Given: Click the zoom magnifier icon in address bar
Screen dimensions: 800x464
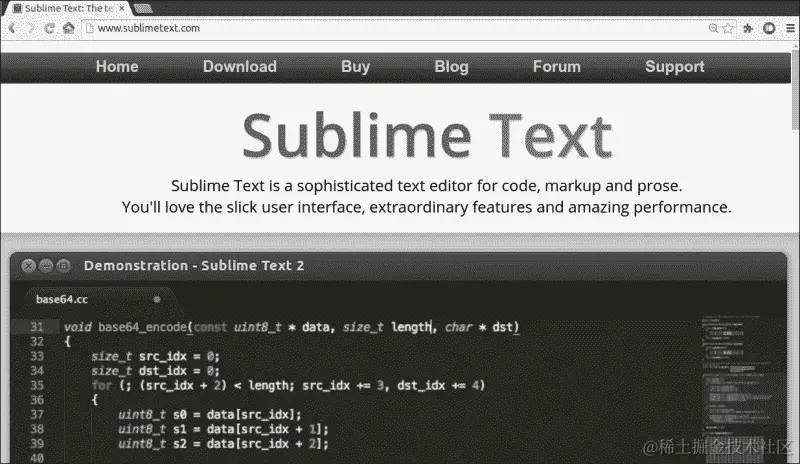Looking at the screenshot, I should [713, 28].
